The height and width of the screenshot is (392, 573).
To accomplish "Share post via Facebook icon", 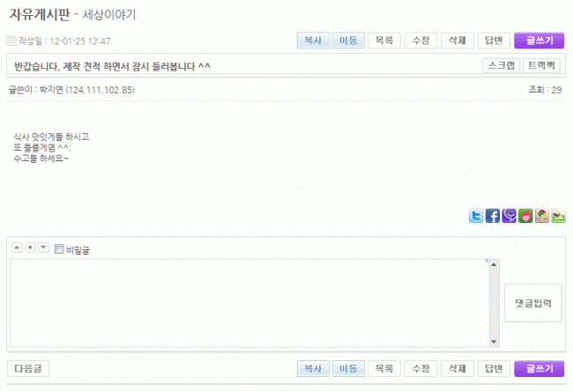I will coord(492,216).
